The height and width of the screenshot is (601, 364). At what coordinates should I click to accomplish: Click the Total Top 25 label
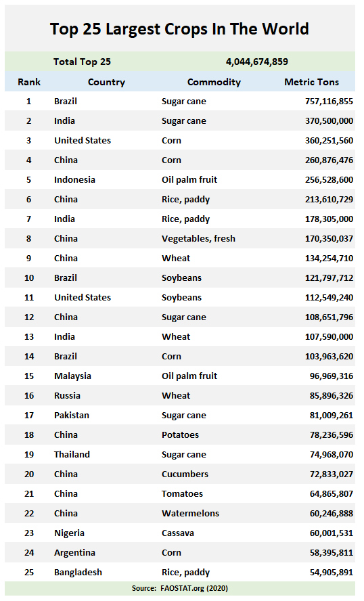[82, 62]
